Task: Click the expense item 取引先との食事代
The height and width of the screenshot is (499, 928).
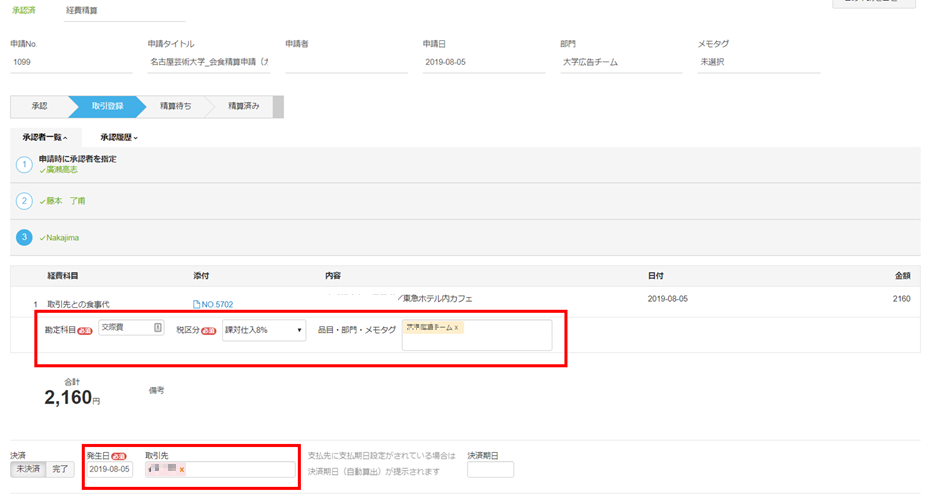Action: pyautogui.click(x=78, y=304)
